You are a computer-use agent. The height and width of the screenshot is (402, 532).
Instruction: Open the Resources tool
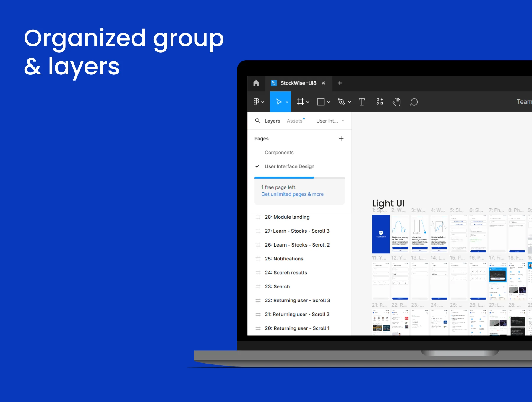click(380, 102)
